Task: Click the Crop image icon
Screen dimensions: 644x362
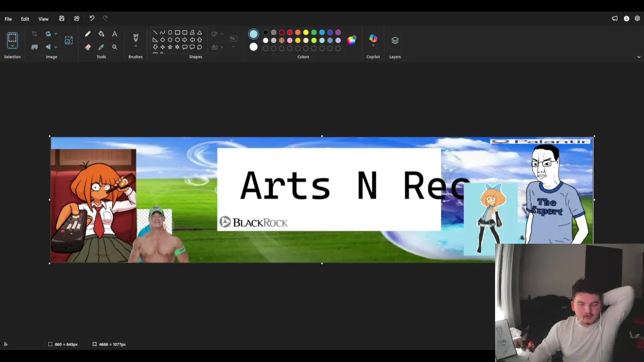Action: tap(34, 34)
